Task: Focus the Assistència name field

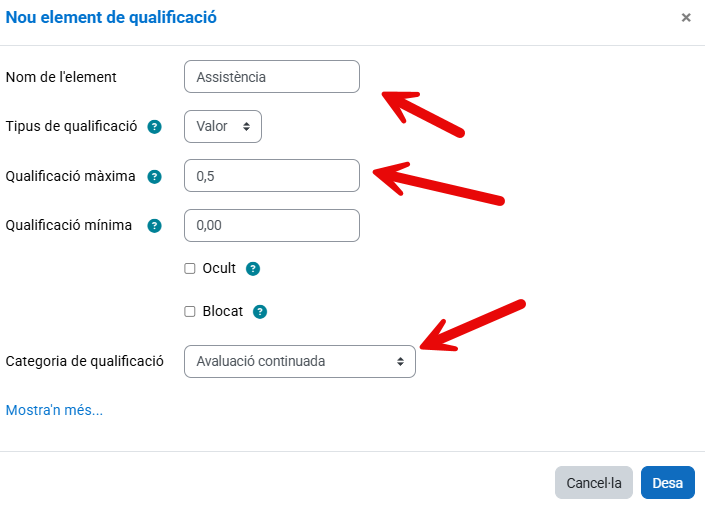Action: tap(271, 77)
